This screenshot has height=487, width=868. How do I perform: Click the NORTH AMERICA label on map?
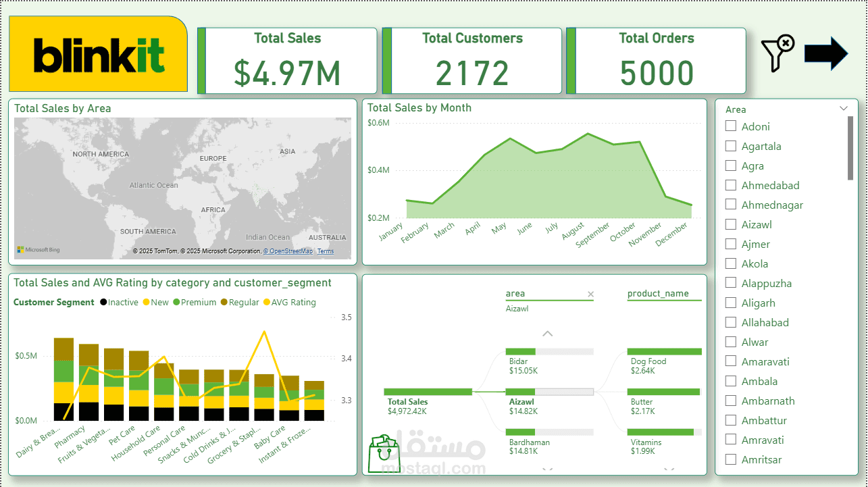pos(101,154)
